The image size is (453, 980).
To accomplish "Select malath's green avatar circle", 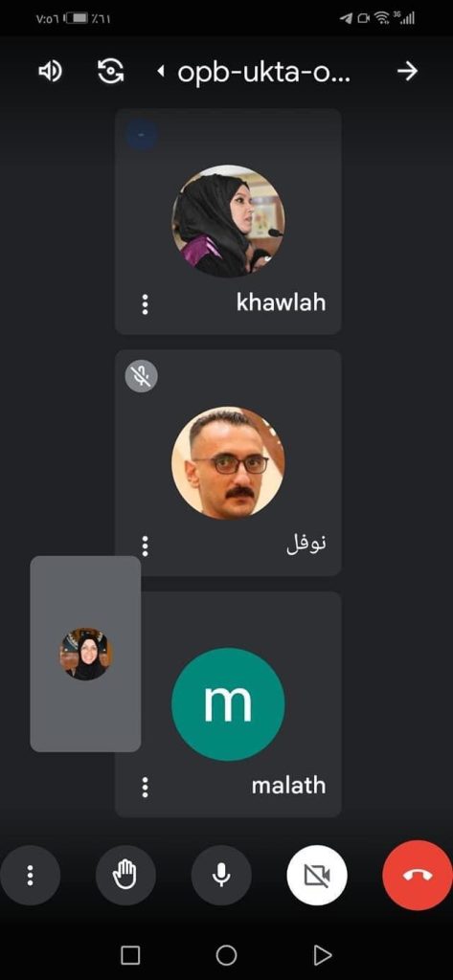I will coord(228,703).
